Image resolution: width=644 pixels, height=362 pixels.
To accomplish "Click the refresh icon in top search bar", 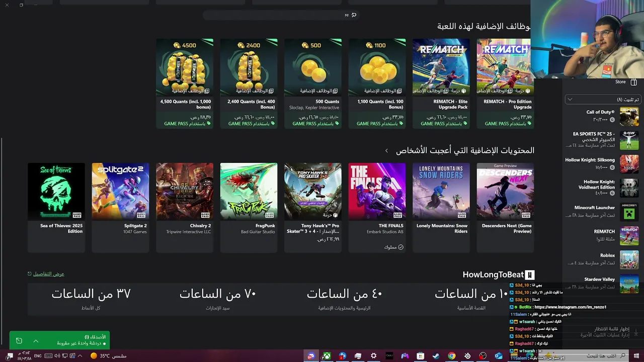I will pyautogui.click(x=354, y=15).
